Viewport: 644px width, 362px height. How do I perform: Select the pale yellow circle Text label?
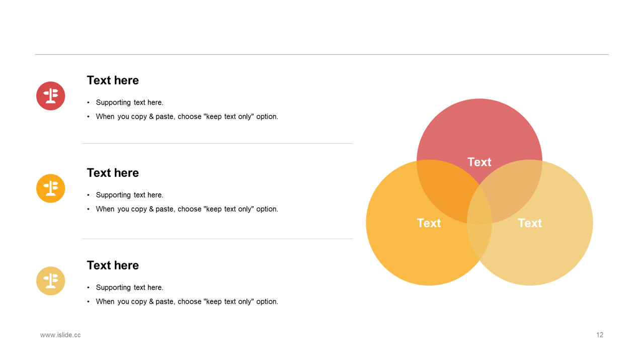(x=530, y=223)
